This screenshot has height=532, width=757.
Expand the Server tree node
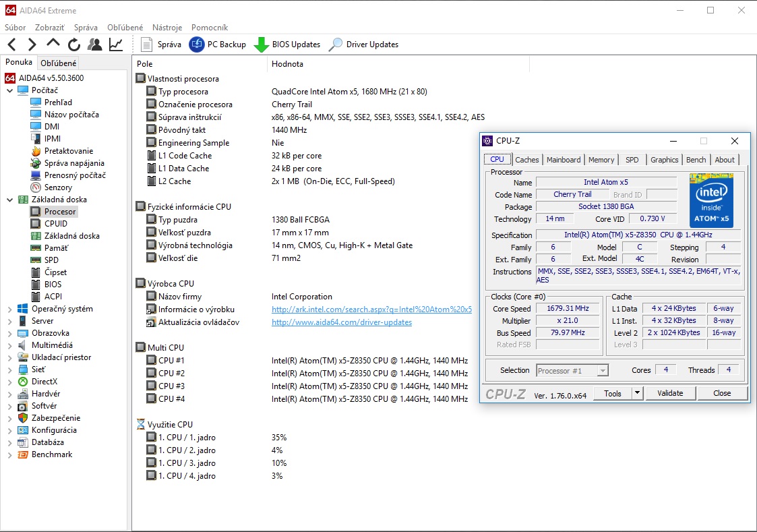pos(9,321)
